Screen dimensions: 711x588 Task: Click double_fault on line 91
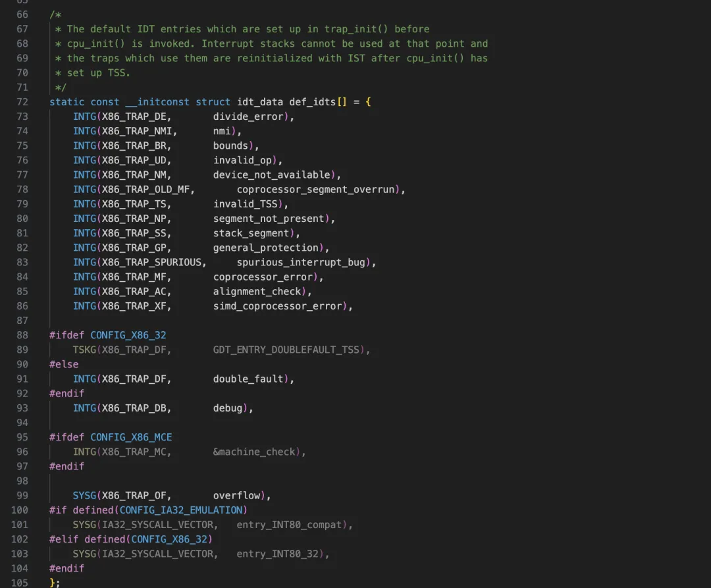pos(248,379)
